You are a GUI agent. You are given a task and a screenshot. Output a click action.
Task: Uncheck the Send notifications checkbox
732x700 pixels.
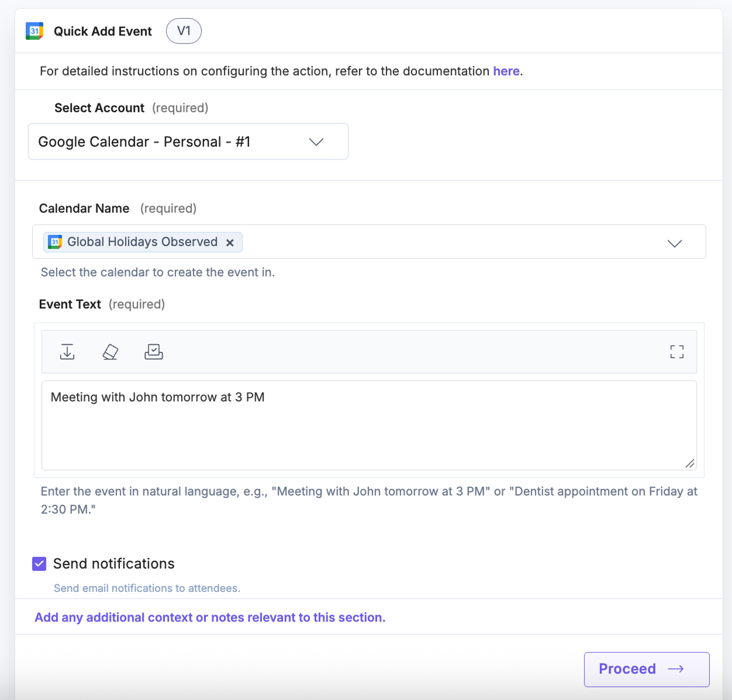(x=39, y=563)
